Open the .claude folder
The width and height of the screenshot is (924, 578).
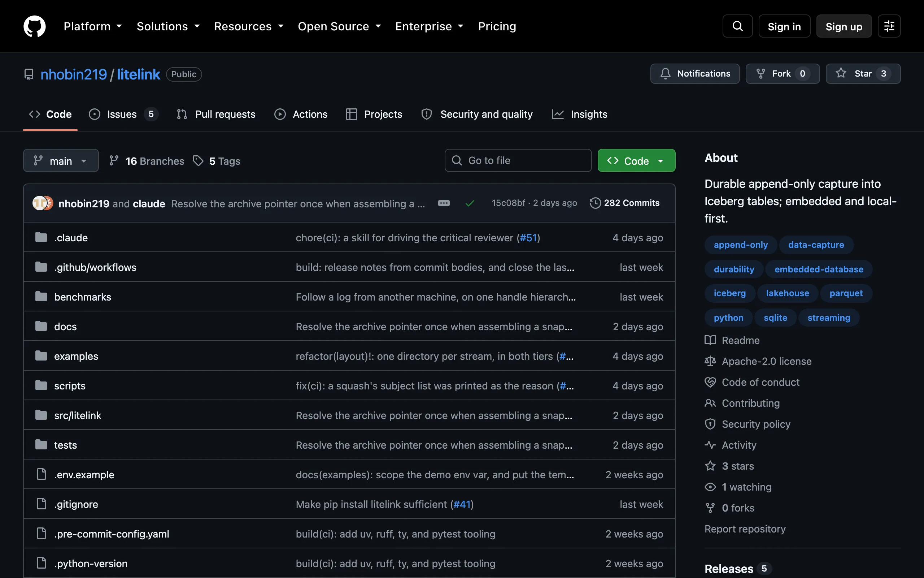71,238
